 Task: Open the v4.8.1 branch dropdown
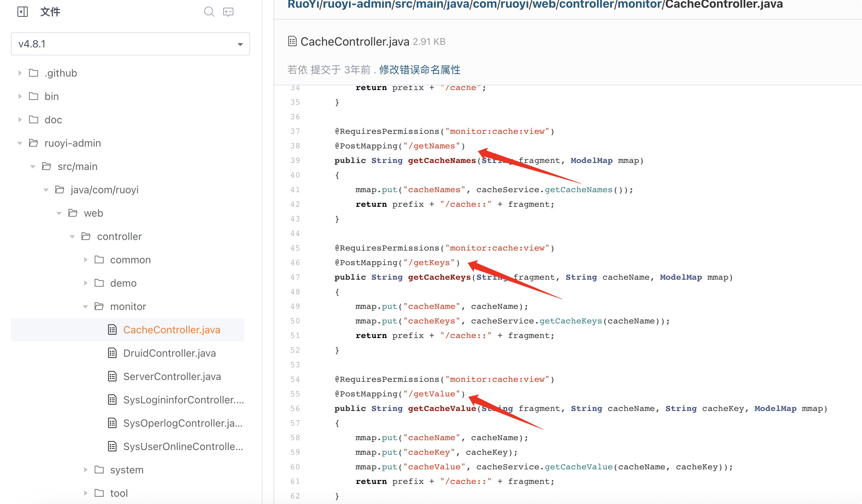[130, 44]
